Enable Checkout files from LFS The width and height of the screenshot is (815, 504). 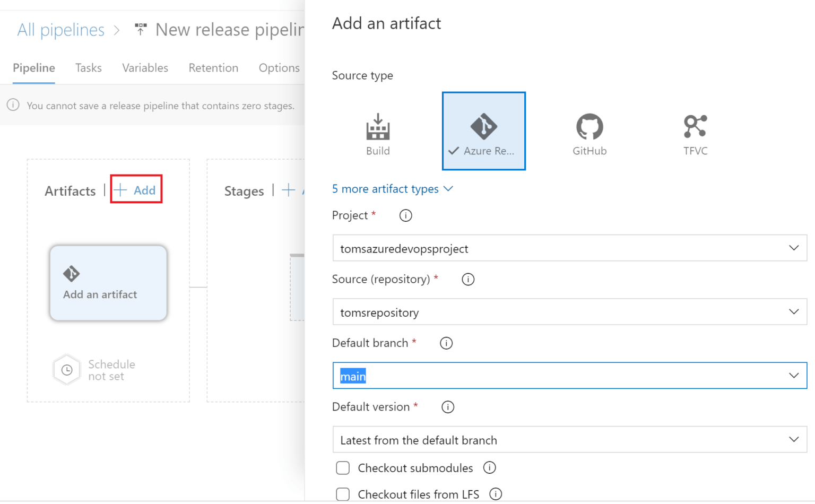(343, 494)
